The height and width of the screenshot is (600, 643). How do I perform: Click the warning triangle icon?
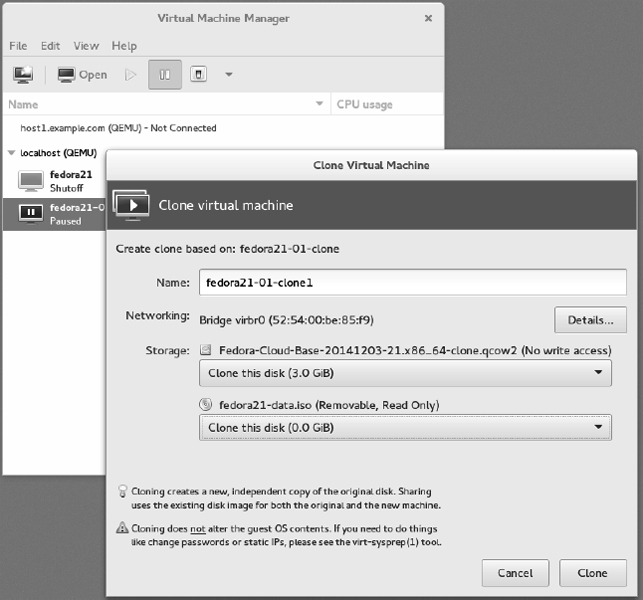tap(122, 527)
